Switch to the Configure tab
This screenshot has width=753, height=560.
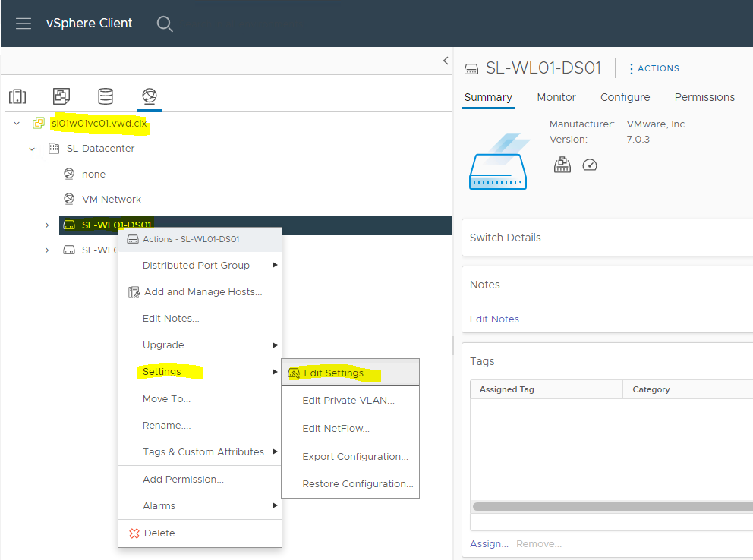coord(625,97)
